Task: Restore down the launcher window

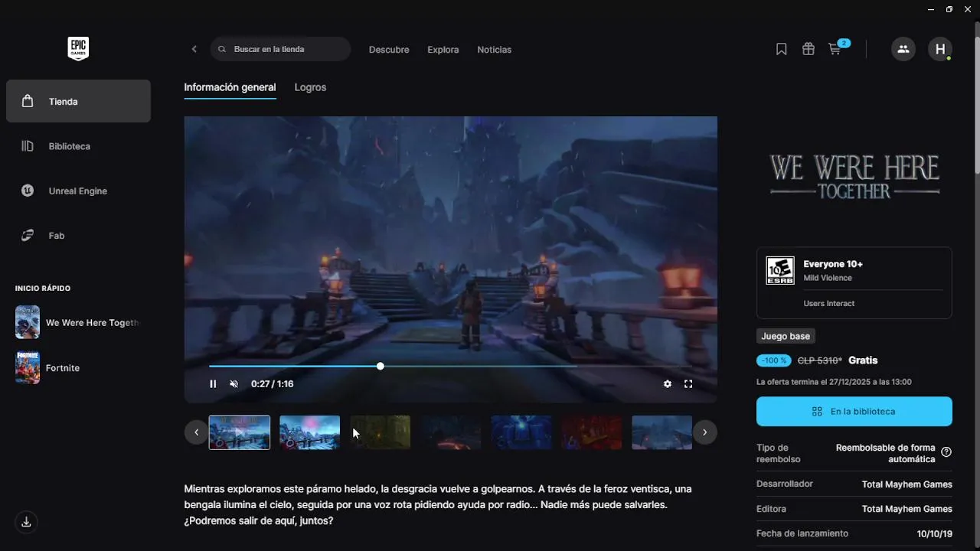Action: (949, 9)
